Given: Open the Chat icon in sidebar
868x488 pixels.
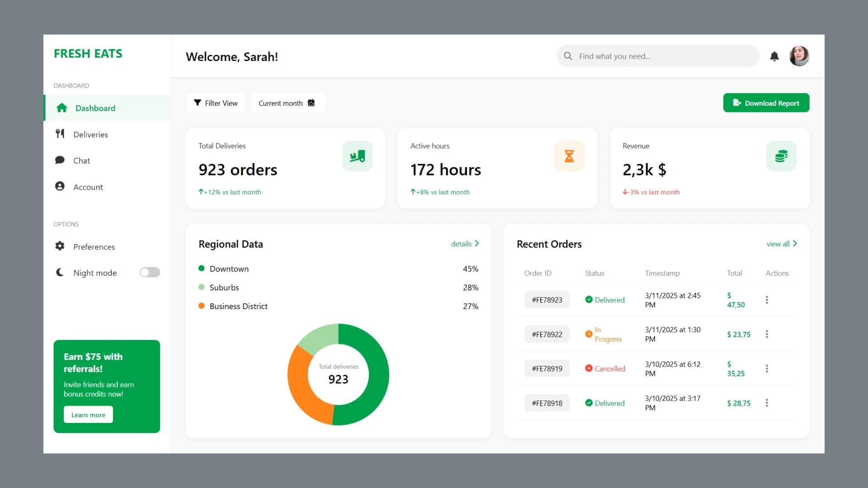Looking at the screenshot, I should [x=60, y=160].
